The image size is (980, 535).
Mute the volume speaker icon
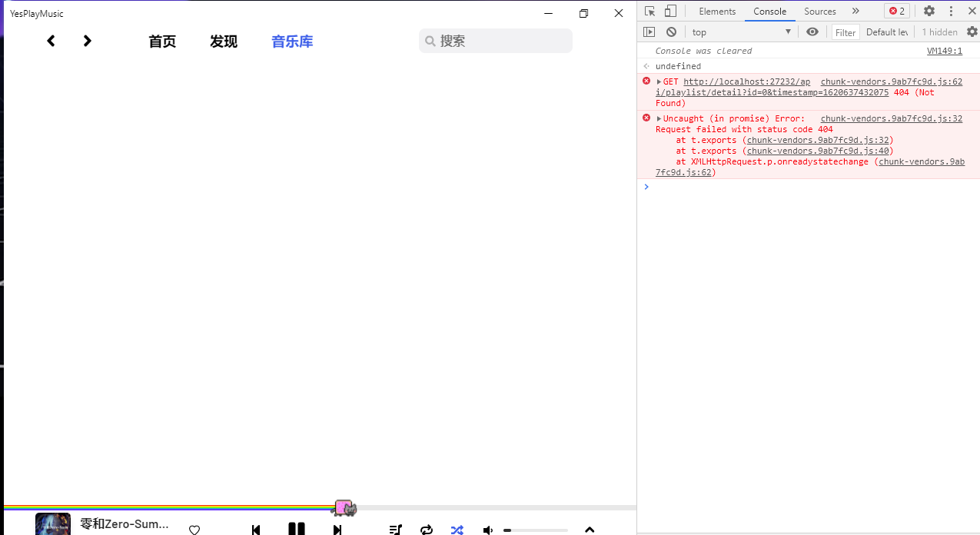(488, 530)
